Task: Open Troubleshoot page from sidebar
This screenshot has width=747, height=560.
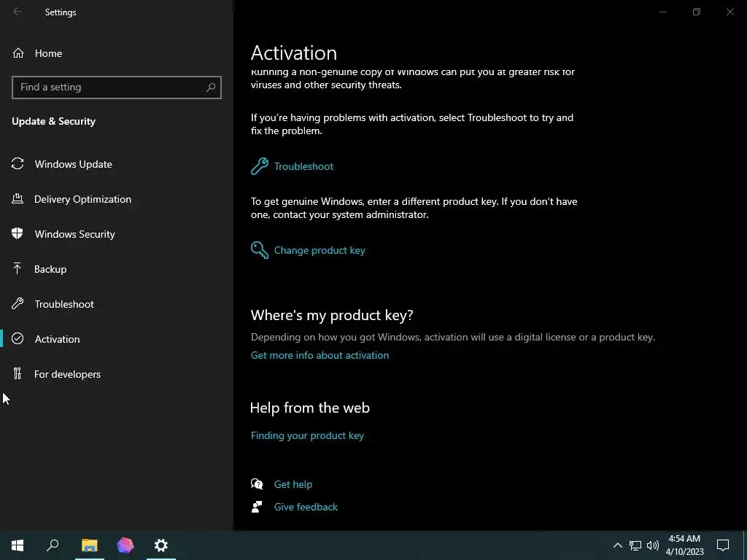Action: point(64,304)
